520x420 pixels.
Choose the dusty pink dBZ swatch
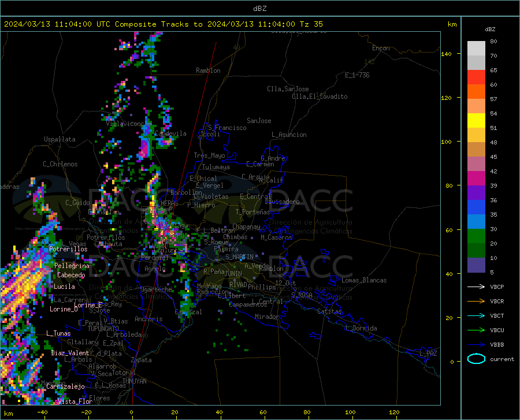[x=476, y=164]
